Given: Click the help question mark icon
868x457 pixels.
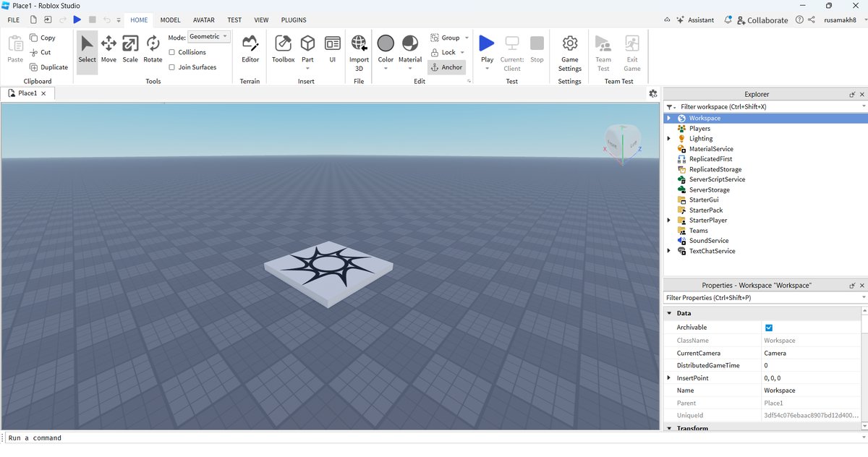Looking at the screenshot, I should pos(799,20).
